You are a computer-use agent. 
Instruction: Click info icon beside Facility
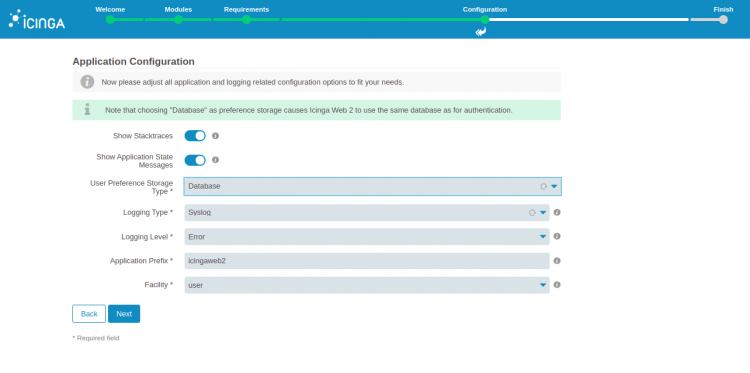coord(557,285)
